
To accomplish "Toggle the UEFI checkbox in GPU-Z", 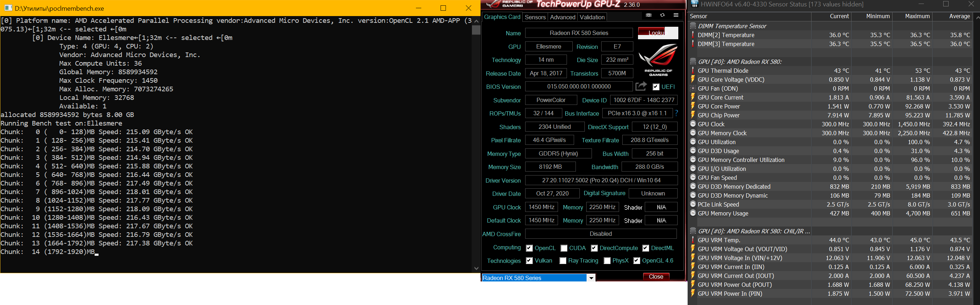I will pos(656,87).
